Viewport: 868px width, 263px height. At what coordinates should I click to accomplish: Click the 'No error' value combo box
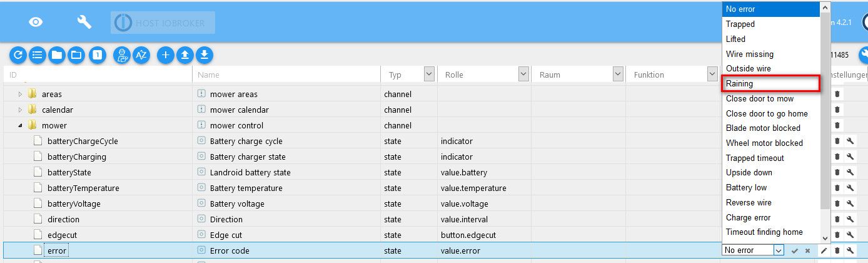coord(753,250)
